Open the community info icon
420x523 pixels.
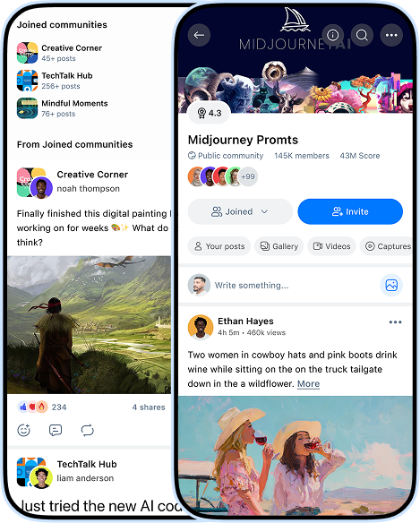point(332,35)
